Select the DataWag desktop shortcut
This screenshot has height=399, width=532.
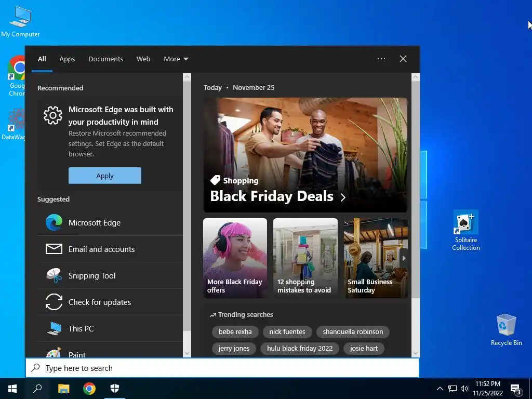pyautogui.click(x=14, y=124)
